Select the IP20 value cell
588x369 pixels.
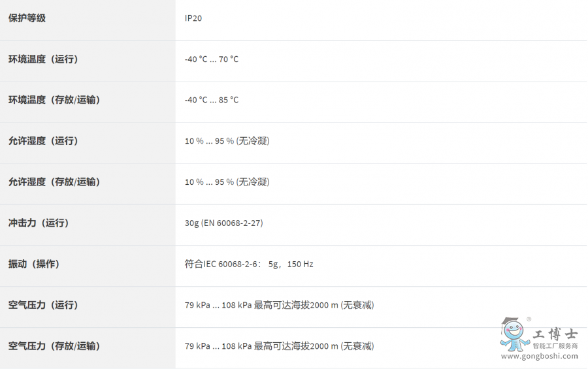[193, 18]
